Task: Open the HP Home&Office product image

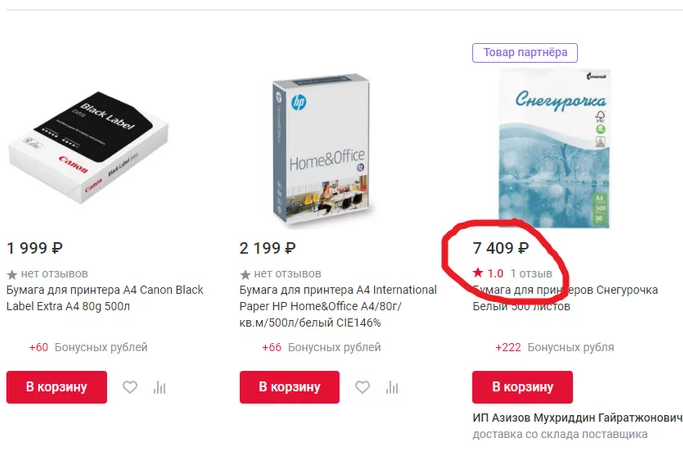Action: [x=319, y=150]
